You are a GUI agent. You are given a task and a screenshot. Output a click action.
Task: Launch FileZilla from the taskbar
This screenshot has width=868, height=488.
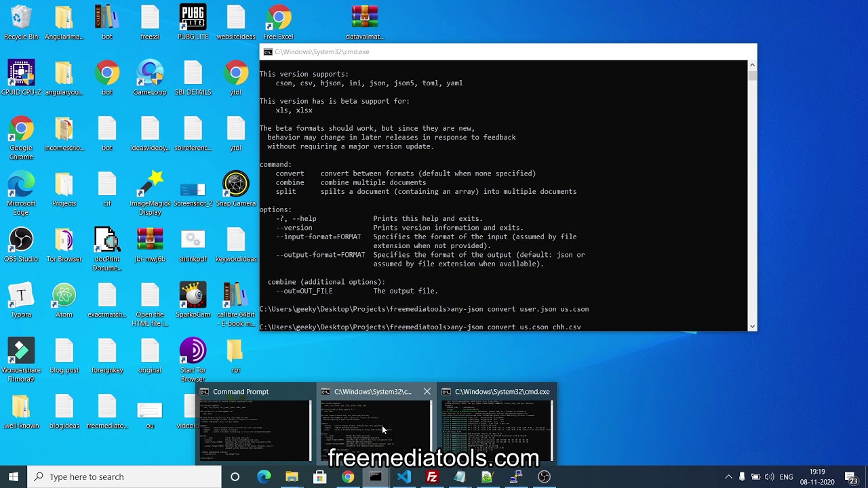point(431,476)
